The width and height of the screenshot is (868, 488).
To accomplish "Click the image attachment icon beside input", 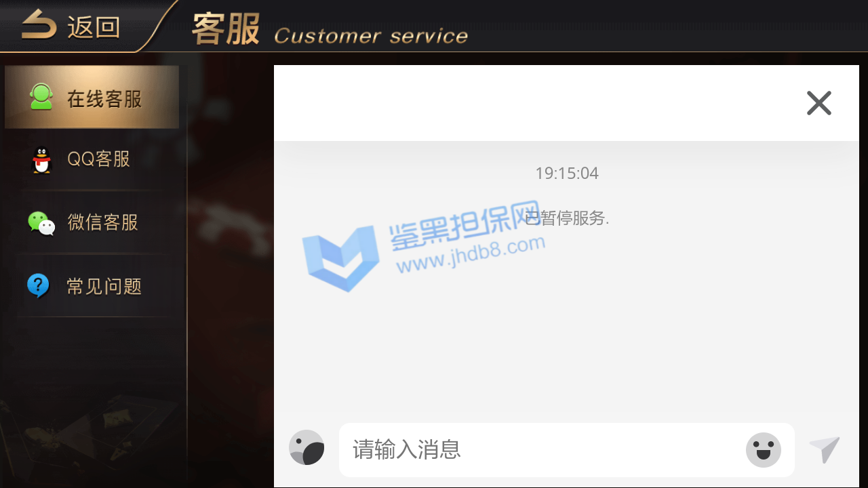I will [x=307, y=447].
